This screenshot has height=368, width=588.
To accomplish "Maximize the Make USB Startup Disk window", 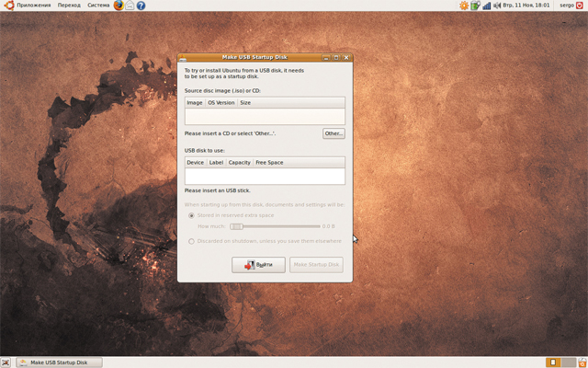I will point(336,57).
